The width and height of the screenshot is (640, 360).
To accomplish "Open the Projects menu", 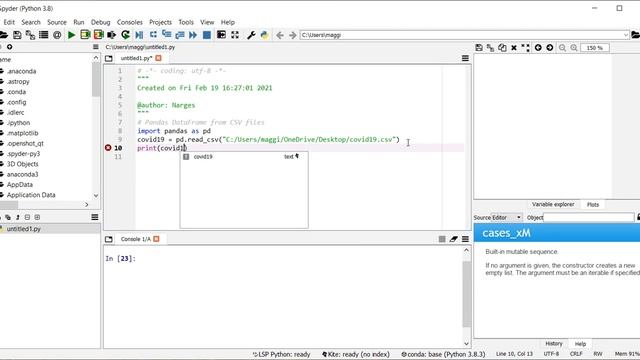I will click(160, 22).
